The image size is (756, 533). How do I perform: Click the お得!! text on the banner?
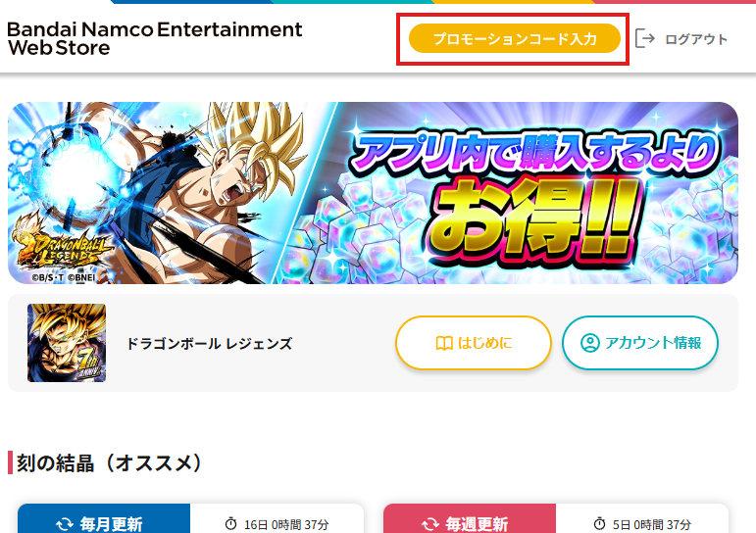(533, 218)
